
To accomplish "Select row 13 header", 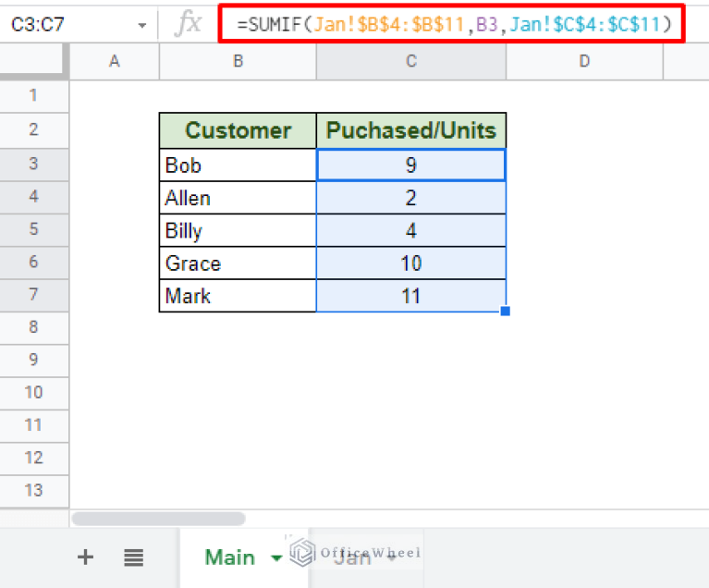I will tap(33, 490).
